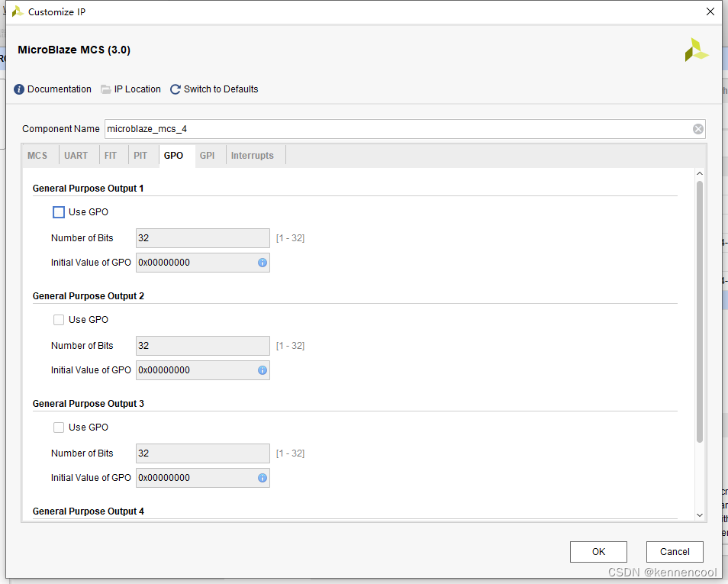The width and height of the screenshot is (728, 584).
Task: Open the PIT tab
Action: point(140,156)
